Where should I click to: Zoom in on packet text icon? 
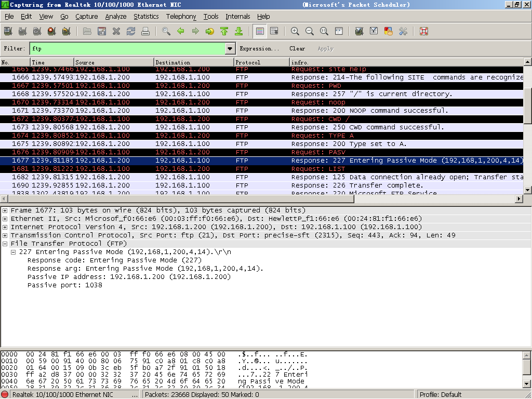point(295,31)
